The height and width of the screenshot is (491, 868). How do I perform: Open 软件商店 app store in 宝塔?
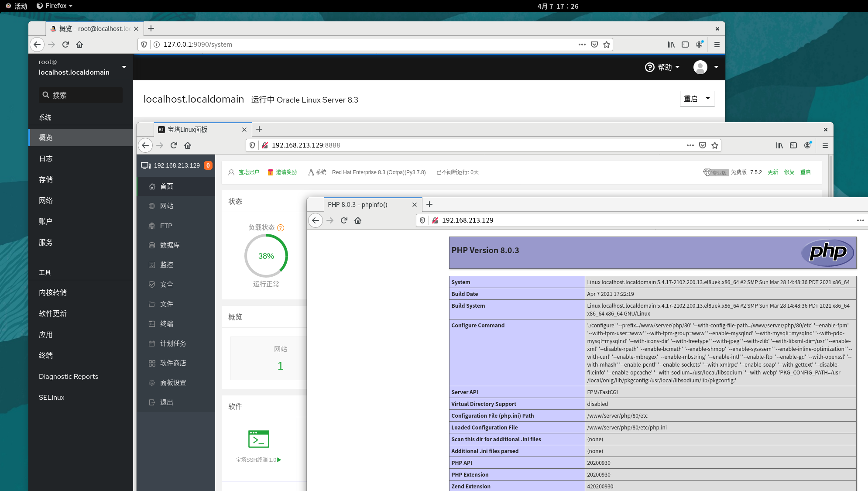173,363
